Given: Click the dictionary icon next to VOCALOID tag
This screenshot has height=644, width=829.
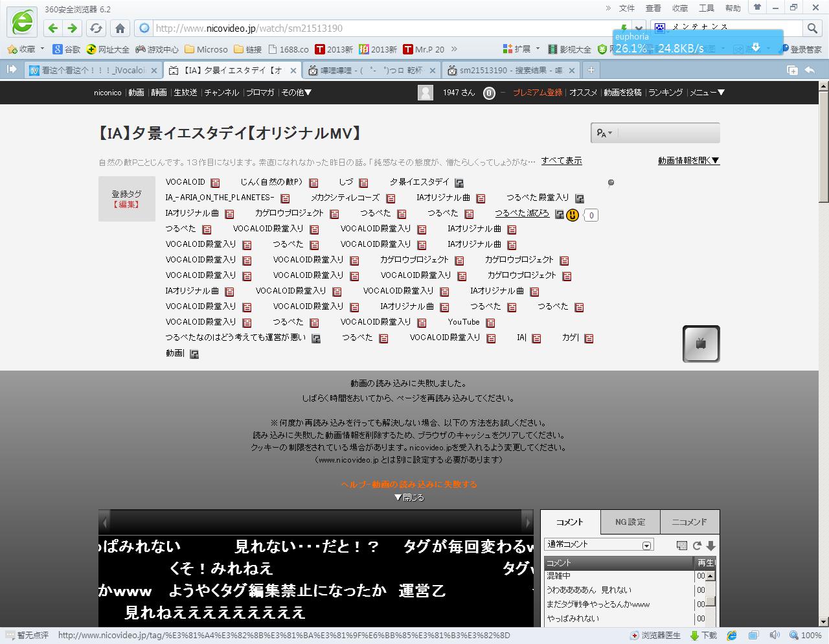Looking at the screenshot, I should click(x=215, y=183).
